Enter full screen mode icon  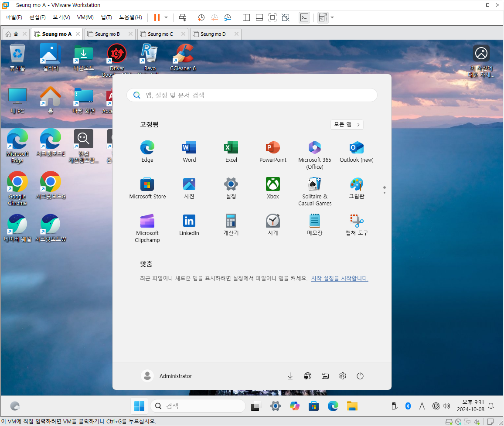(x=272, y=17)
